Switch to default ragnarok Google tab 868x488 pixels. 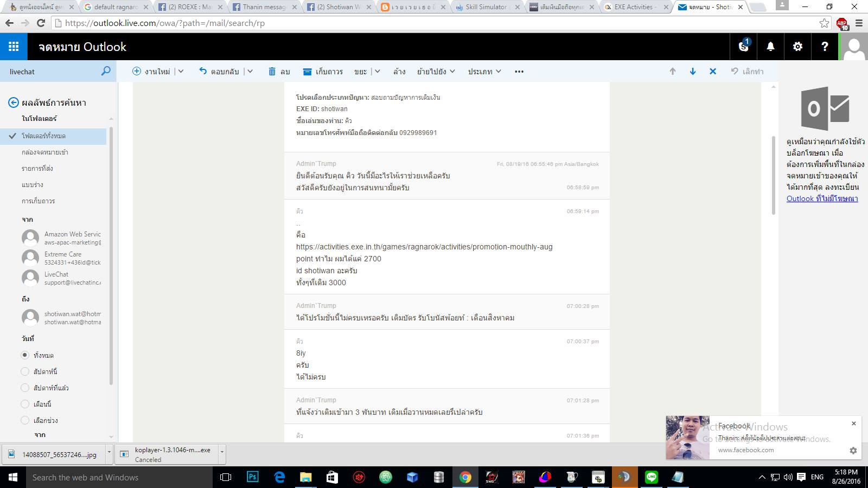(x=116, y=7)
